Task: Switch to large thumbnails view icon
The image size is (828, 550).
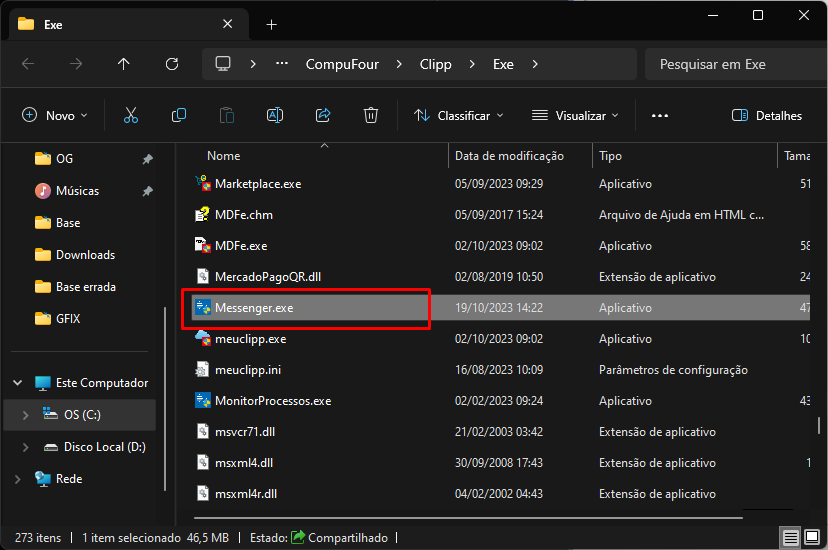Action: click(x=813, y=538)
